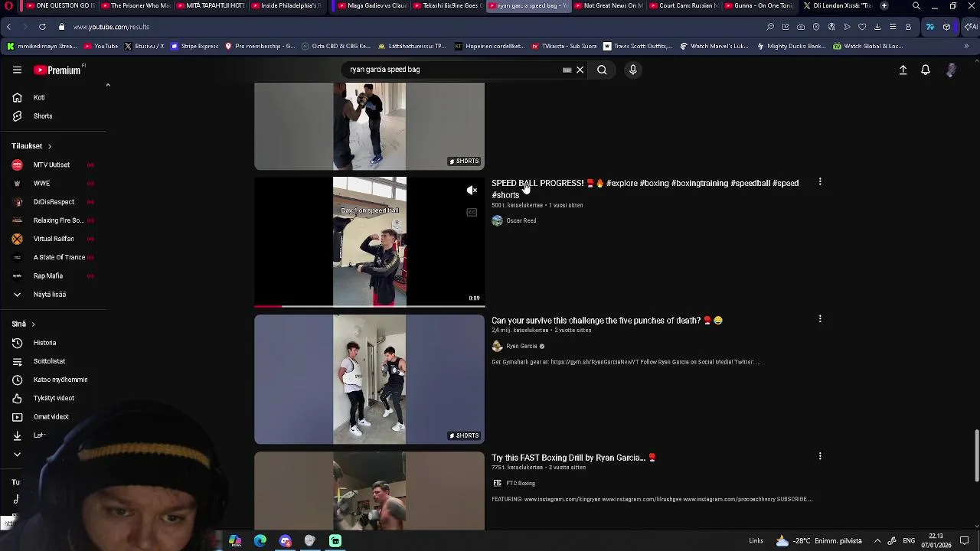
Task: Submit search with magnifying glass button
Action: pyautogui.click(x=602, y=70)
